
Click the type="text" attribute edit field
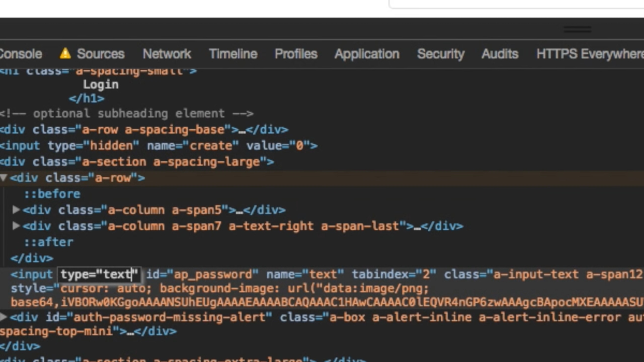[x=99, y=275]
